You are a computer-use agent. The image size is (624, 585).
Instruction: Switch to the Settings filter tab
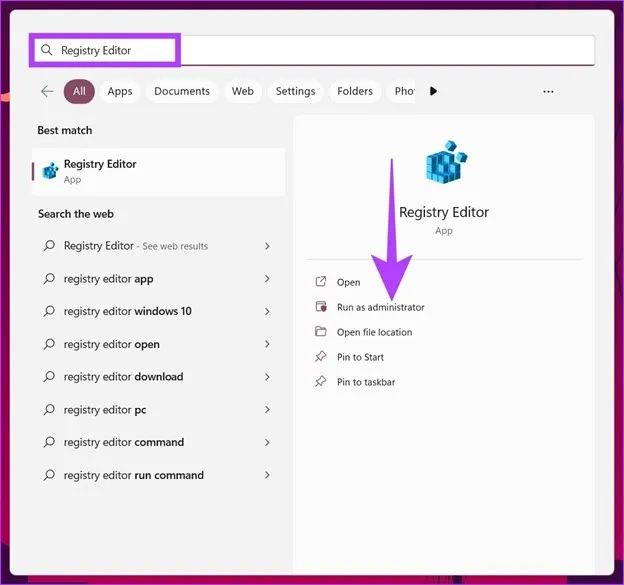pos(295,91)
